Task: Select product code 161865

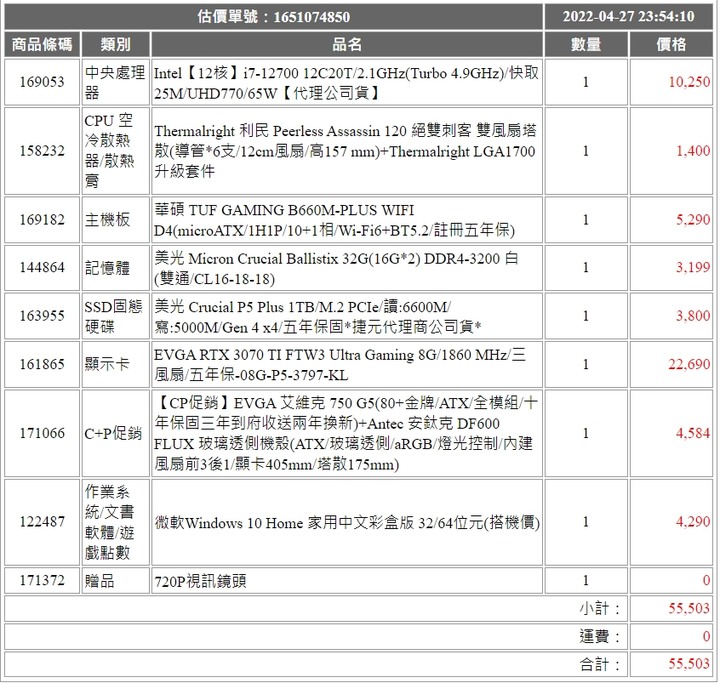Action: tap(42, 364)
